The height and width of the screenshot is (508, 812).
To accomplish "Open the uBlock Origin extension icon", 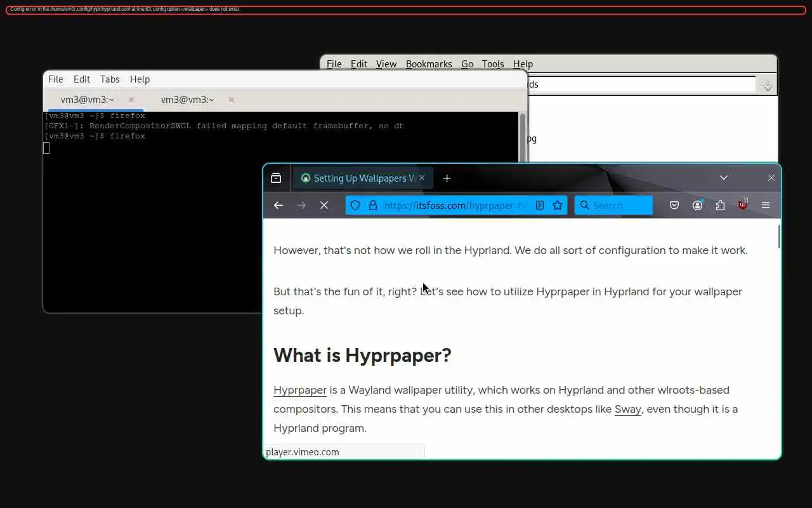I will tap(743, 204).
